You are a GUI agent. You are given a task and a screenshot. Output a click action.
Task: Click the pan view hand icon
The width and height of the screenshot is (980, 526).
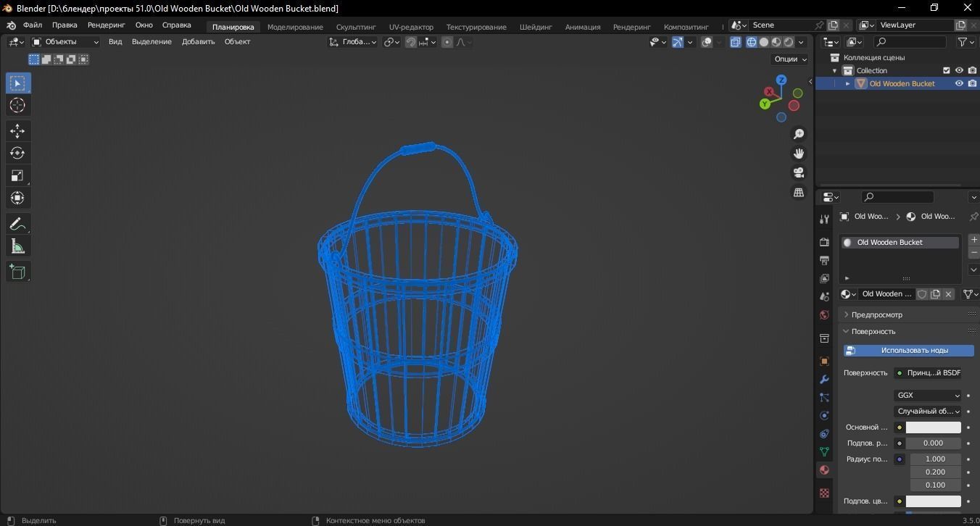coord(799,154)
